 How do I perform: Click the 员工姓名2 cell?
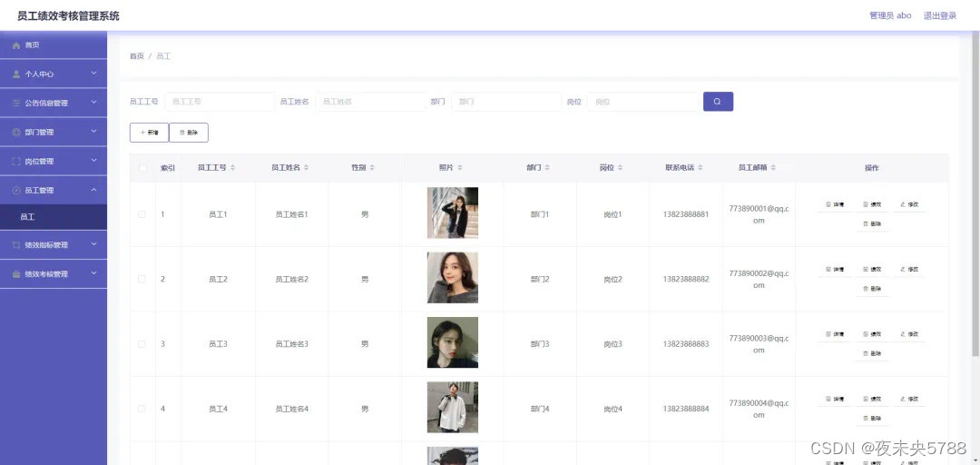292,279
